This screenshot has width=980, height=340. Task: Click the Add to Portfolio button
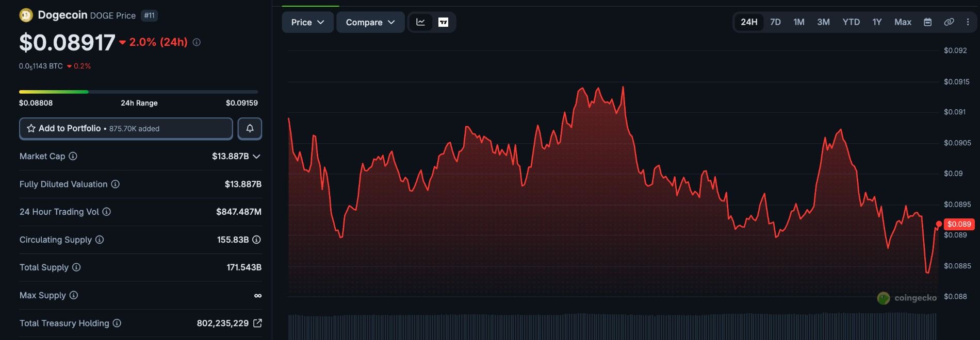(126, 128)
